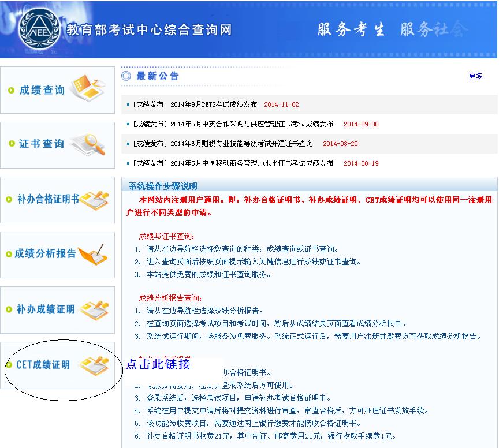The image size is (503, 448).
Task: Open the 证书查询 navigation item
Action: coord(57,145)
